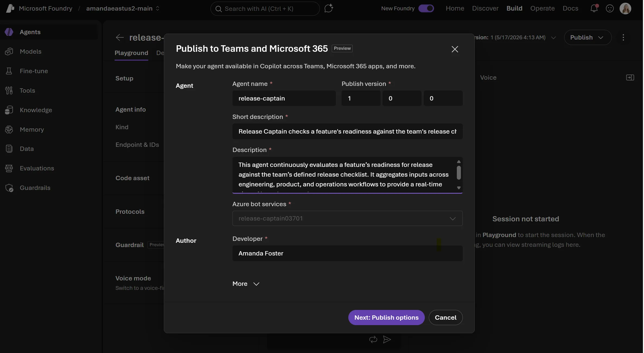Open the AI chat sparkle icon

329,8
